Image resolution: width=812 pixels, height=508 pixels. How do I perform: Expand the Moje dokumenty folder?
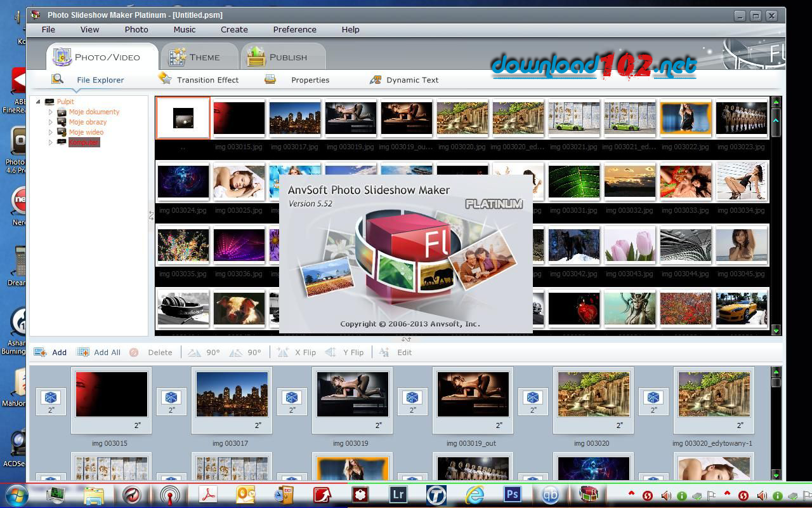tap(51, 112)
